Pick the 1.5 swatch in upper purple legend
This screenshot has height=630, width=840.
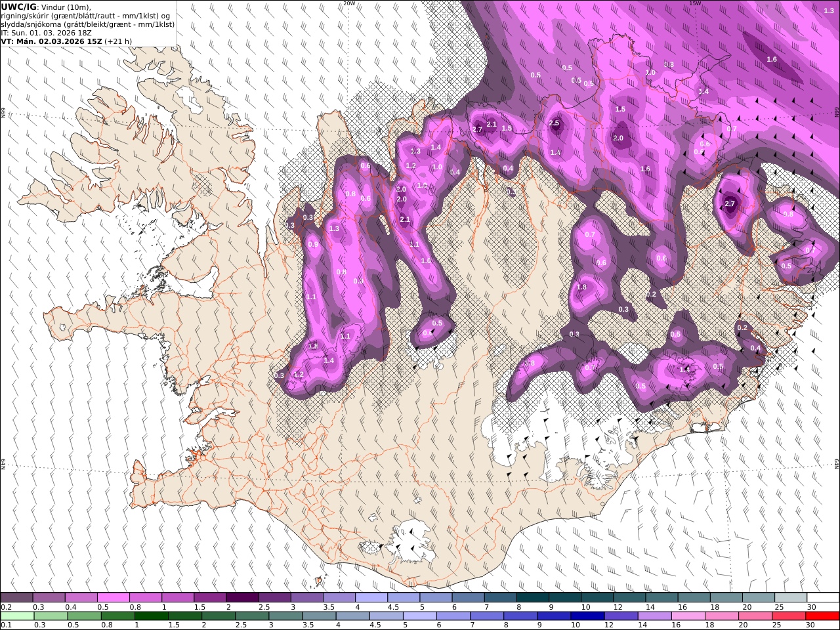tap(210, 597)
